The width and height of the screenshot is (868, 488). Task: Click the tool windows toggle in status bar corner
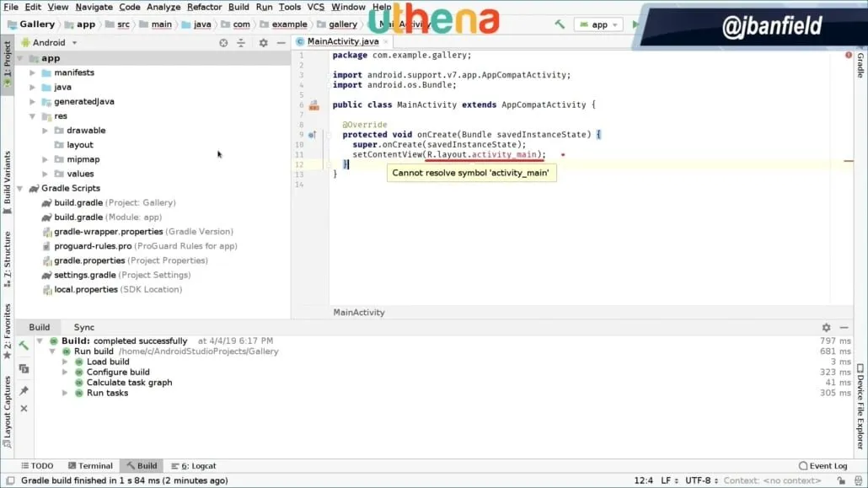[x=10, y=480]
